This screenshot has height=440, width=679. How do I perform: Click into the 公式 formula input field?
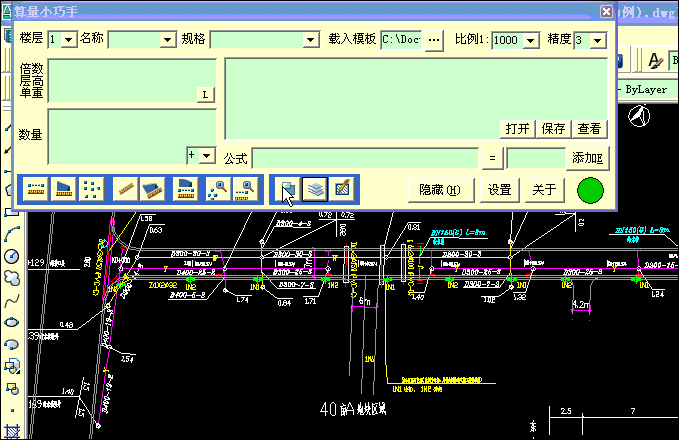pyautogui.click(x=365, y=158)
